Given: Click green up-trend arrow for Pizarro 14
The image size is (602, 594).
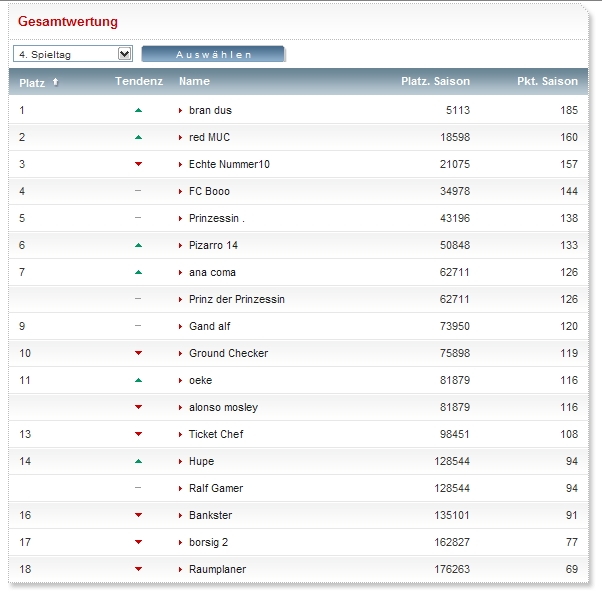Looking at the screenshot, I should point(139,245).
